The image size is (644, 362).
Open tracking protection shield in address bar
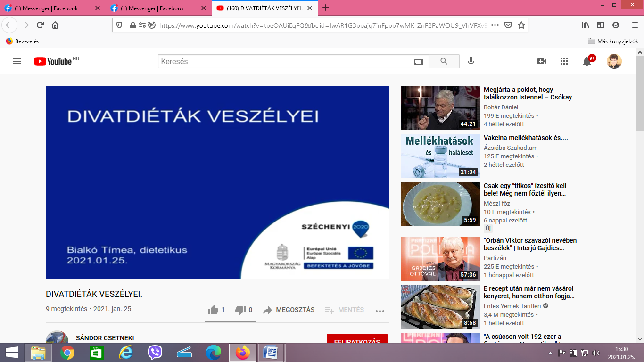click(x=120, y=25)
